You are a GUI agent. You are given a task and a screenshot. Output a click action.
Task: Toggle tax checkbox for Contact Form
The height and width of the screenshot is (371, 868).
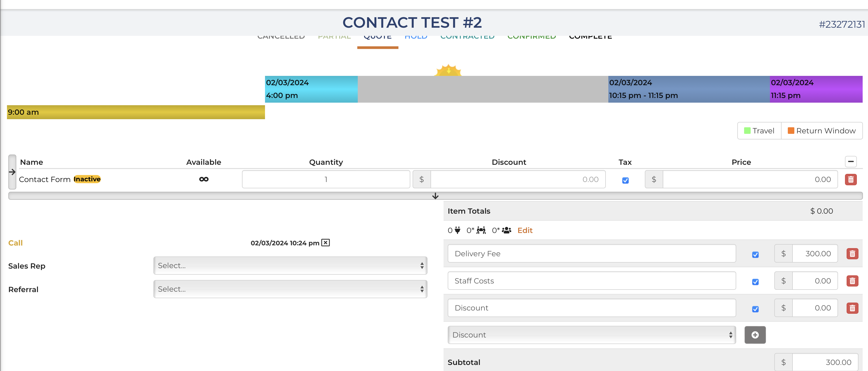coord(625,180)
